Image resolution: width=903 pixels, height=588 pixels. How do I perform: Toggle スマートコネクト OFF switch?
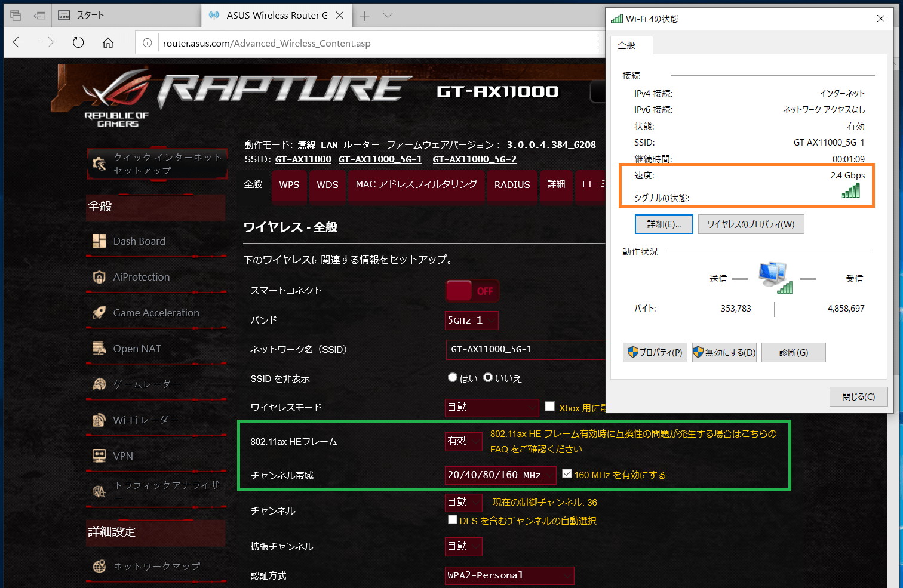pyautogui.click(x=472, y=291)
